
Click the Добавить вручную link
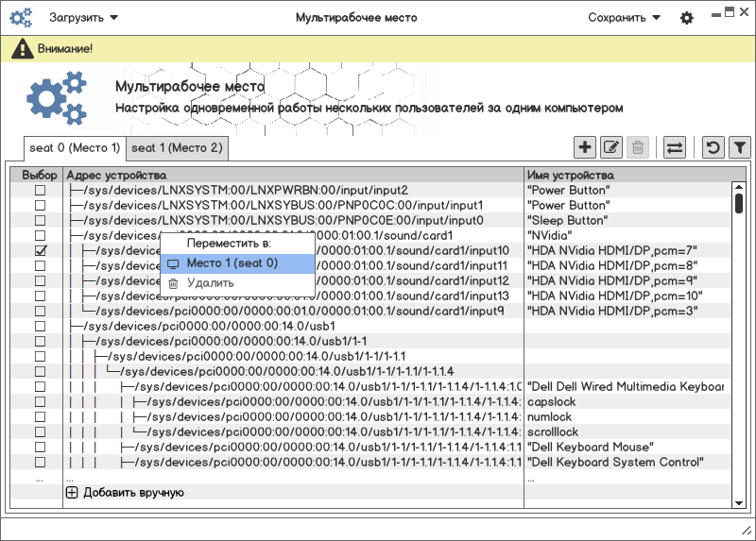133,492
